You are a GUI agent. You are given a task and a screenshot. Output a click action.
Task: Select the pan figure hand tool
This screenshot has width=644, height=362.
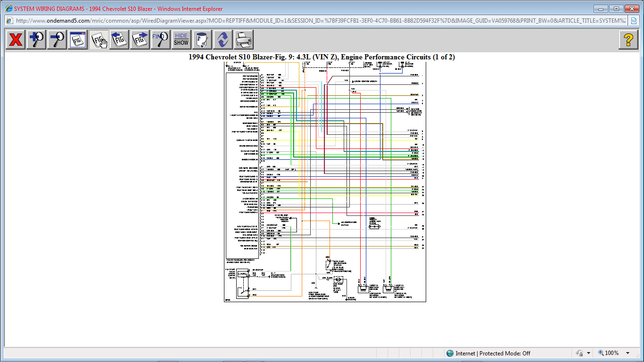point(99,40)
